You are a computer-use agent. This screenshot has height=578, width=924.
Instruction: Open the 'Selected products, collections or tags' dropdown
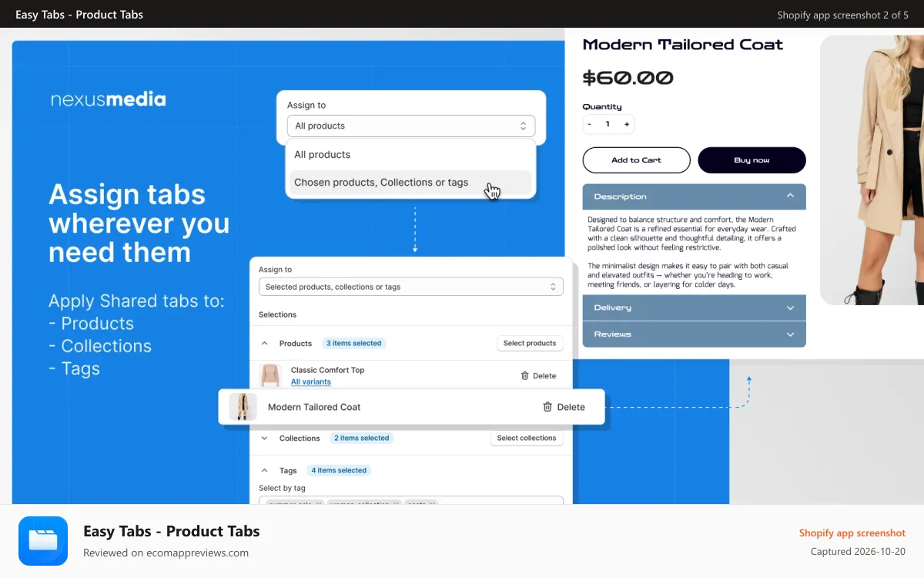pyautogui.click(x=410, y=287)
